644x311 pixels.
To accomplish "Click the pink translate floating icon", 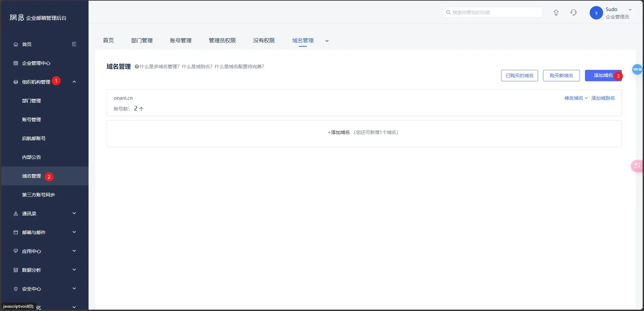I will pos(637,166).
